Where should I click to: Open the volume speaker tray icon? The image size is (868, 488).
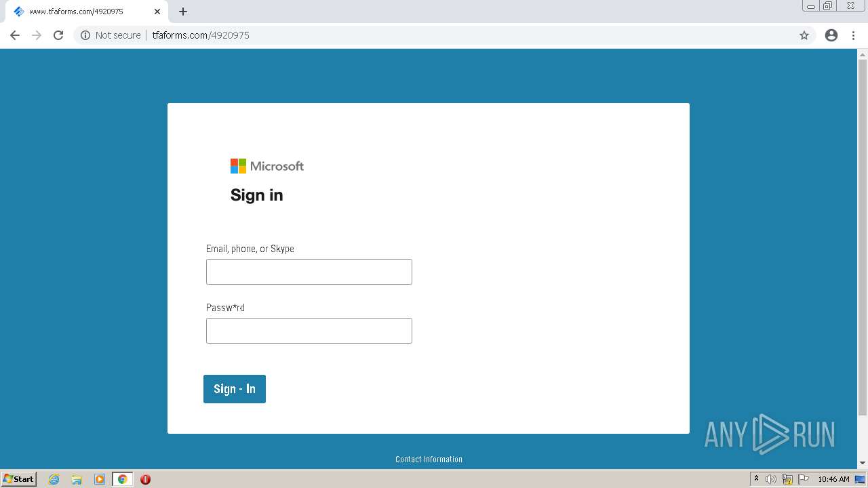(771, 479)
